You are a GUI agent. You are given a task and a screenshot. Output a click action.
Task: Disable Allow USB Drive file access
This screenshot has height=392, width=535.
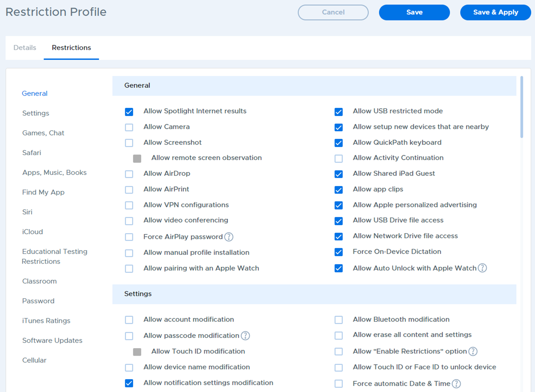(338, 221)
